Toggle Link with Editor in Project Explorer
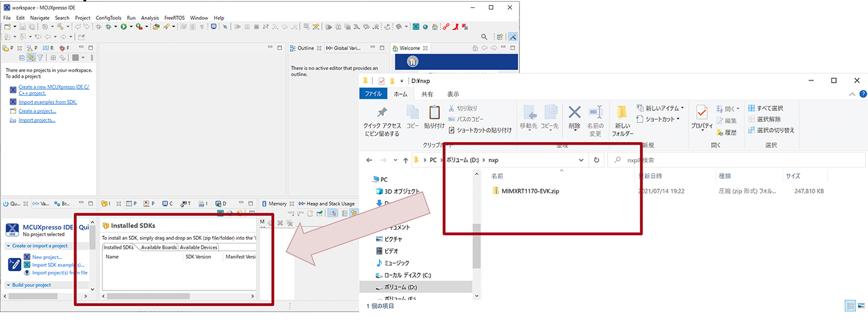This screenshot has height=329, width=868. click(31, 58)
